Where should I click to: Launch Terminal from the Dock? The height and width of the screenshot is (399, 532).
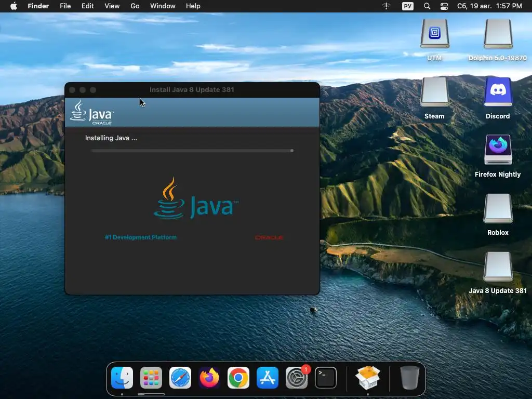click(326, 377)
